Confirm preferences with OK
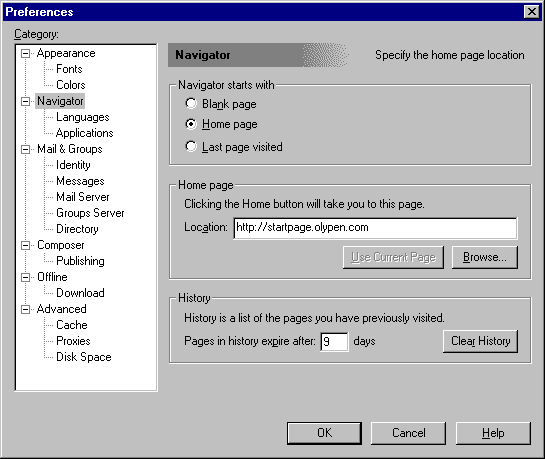The image size is (545, 459). point(324,433)
